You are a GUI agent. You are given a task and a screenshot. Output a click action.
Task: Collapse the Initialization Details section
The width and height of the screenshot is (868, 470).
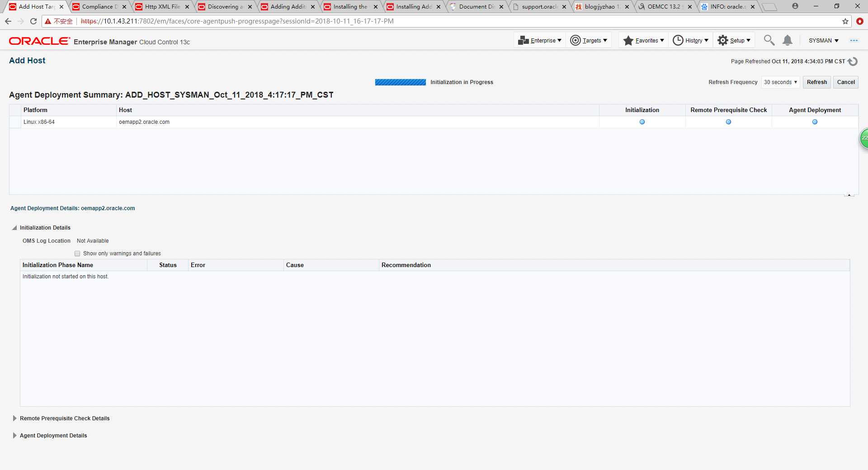[14, 228]
